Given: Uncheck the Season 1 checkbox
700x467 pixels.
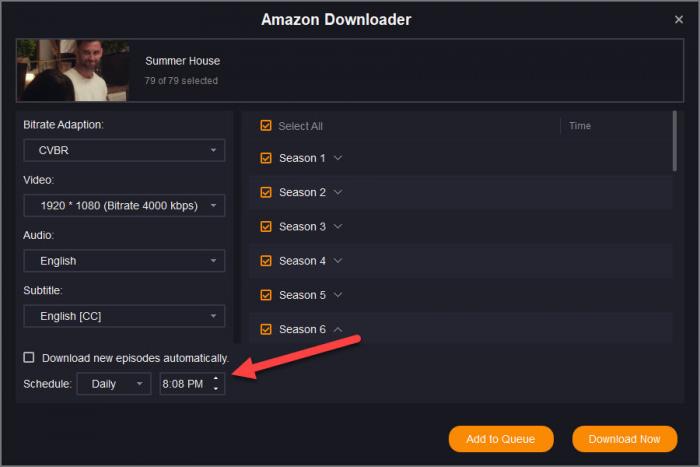Looking at the screenshot, I should click(266, 158).
